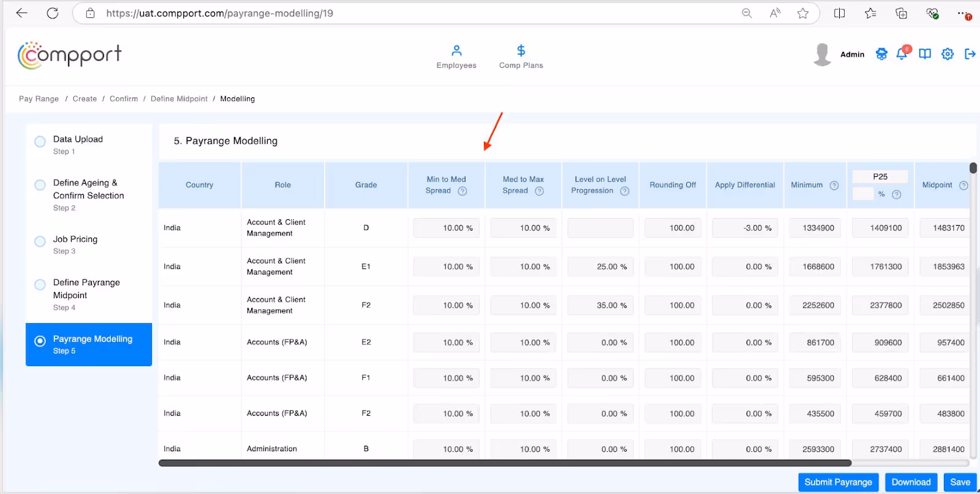Activate the Read Aloud icon
This screenshot has width=980, height=494.
[775, 13]
